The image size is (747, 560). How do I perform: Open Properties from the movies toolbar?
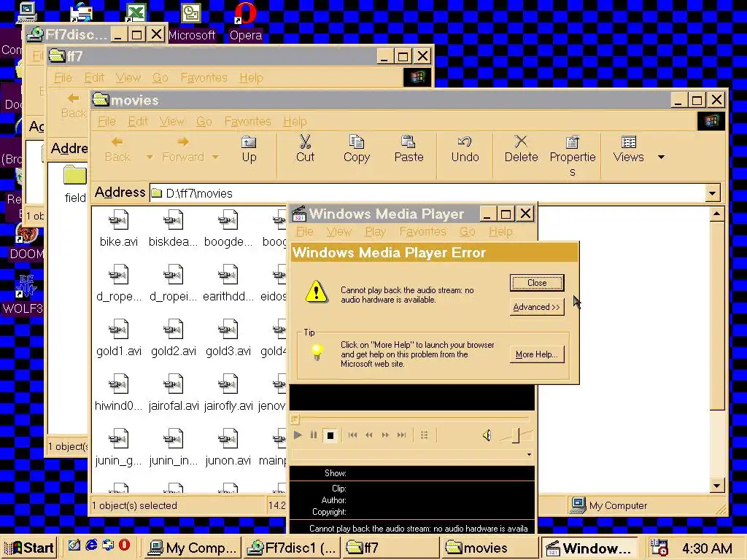(572, 156)
